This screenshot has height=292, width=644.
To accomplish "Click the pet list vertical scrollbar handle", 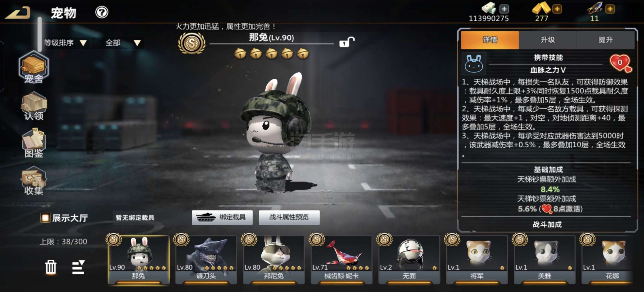I will pos(40,34).
